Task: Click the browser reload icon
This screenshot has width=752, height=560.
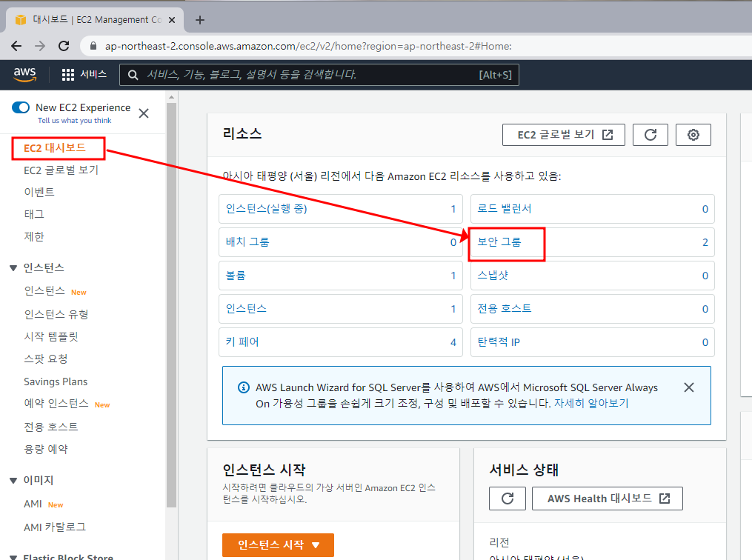Action: point(63,44)
